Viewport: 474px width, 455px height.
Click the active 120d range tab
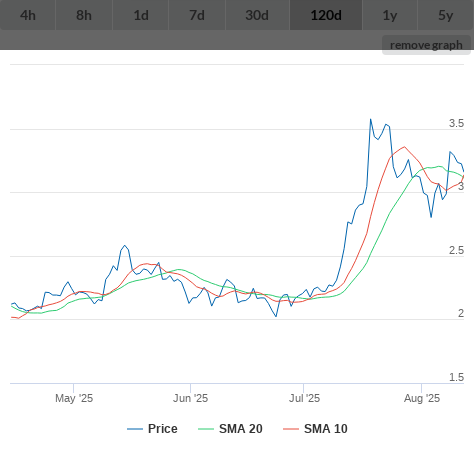[326, 15]
